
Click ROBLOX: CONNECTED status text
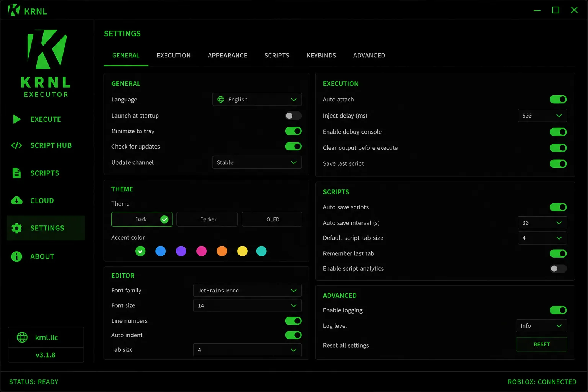[542, 382]
